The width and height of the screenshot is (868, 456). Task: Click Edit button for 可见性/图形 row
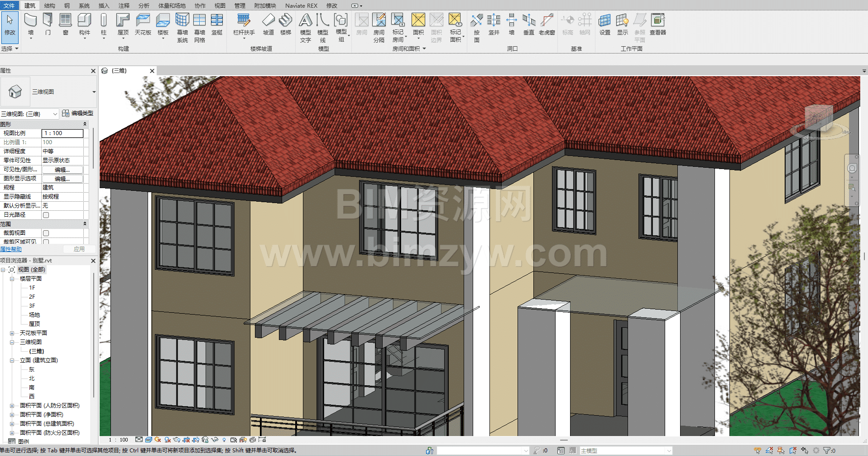tap(62, 170)
